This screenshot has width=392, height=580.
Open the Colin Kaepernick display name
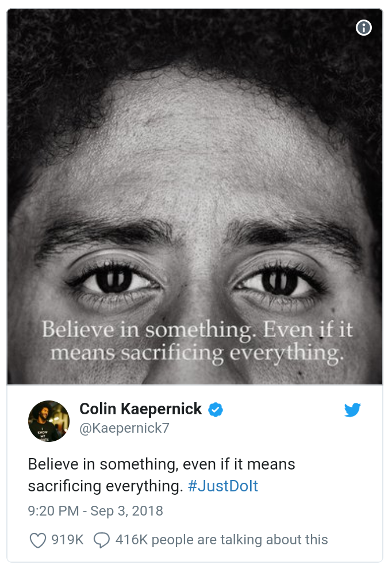point(141,409)
